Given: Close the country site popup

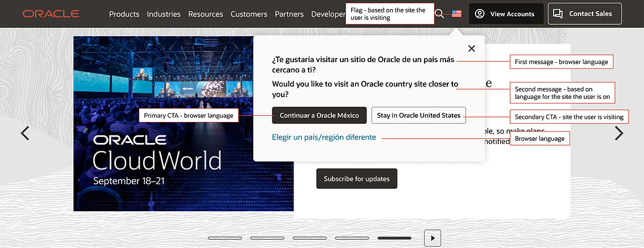Looking at the screenshot, I should coord(472,49).
